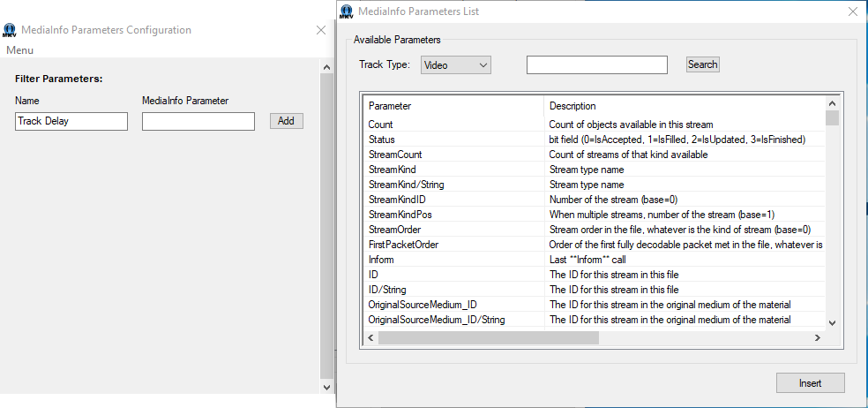Click scroll up arrow in Configuration window
Image resolution: width=868 pixels, height=408 pixels.
coord(326,68)
